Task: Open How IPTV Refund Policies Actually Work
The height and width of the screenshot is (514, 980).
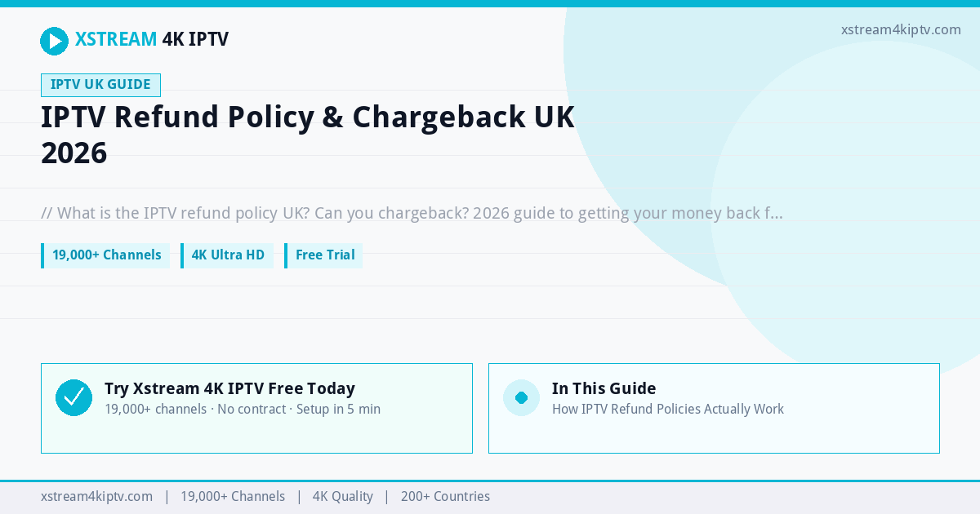Action: pos(668,409)
